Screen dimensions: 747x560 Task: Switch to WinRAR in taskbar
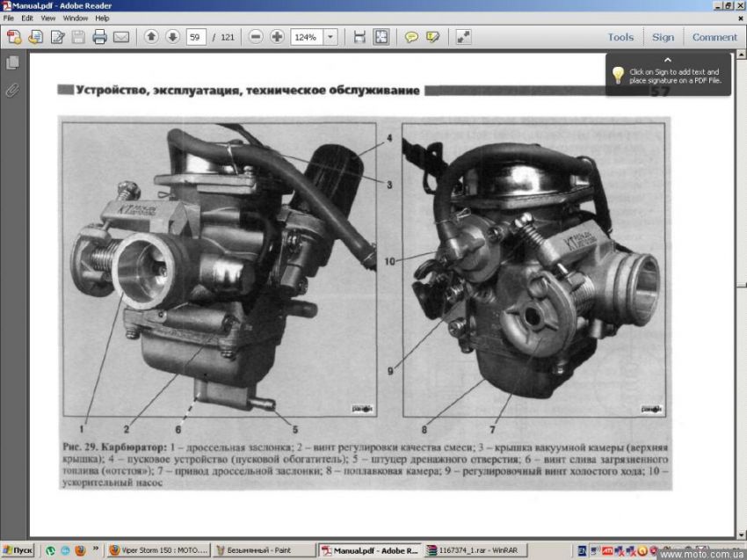point(461,550)
